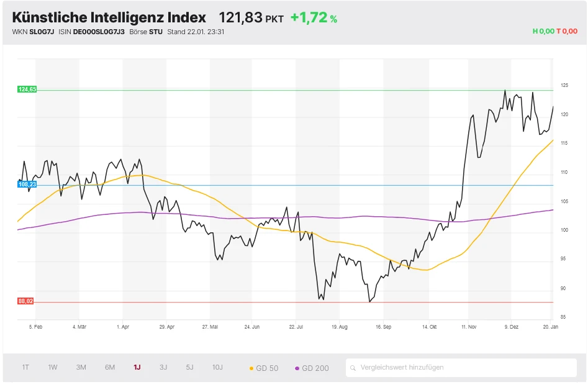Select the 6M timeframe
The height and width of the screenshot is (392, 588).
point(109,368)
